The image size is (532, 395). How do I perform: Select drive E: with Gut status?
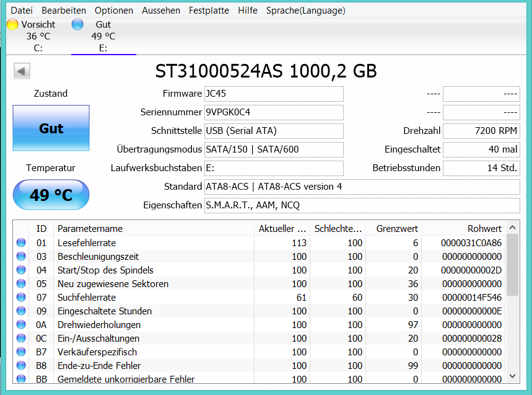[103, 36]
